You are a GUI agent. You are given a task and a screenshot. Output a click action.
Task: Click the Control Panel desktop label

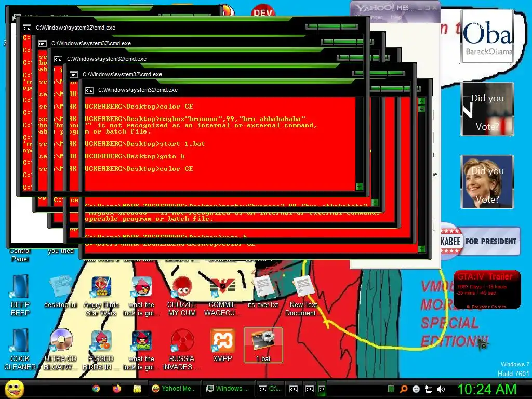pyautogui.click(x=20, y=255)
